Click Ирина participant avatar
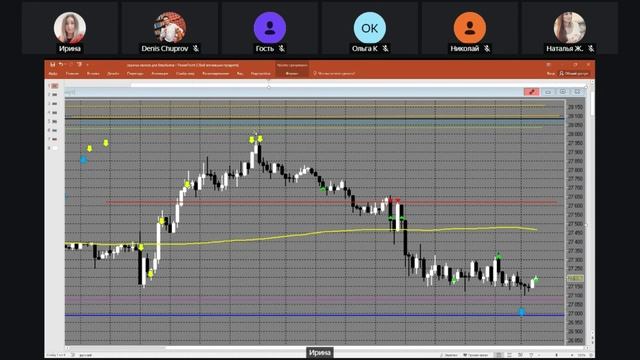The height and width of the screenshot is (360, 640). point(70,28)
